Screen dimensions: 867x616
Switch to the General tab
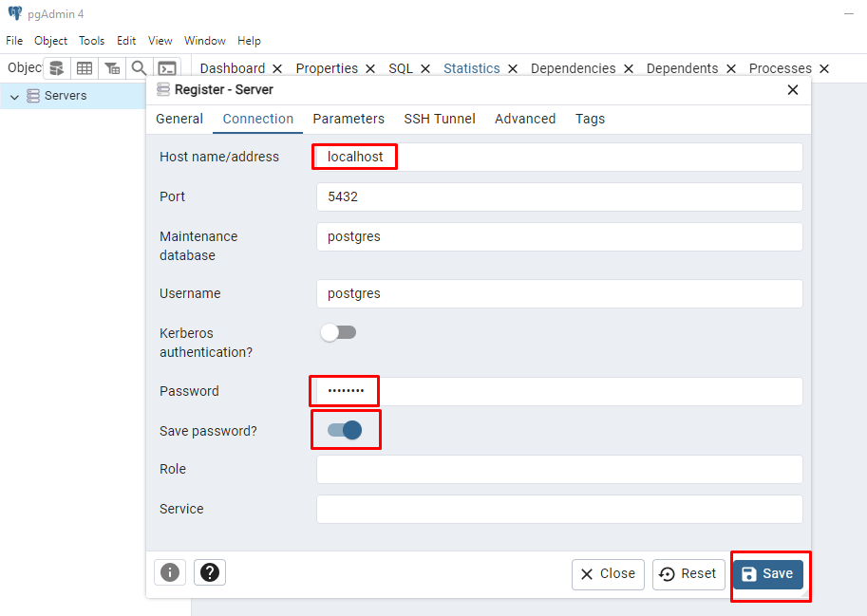tap(179, 119)
